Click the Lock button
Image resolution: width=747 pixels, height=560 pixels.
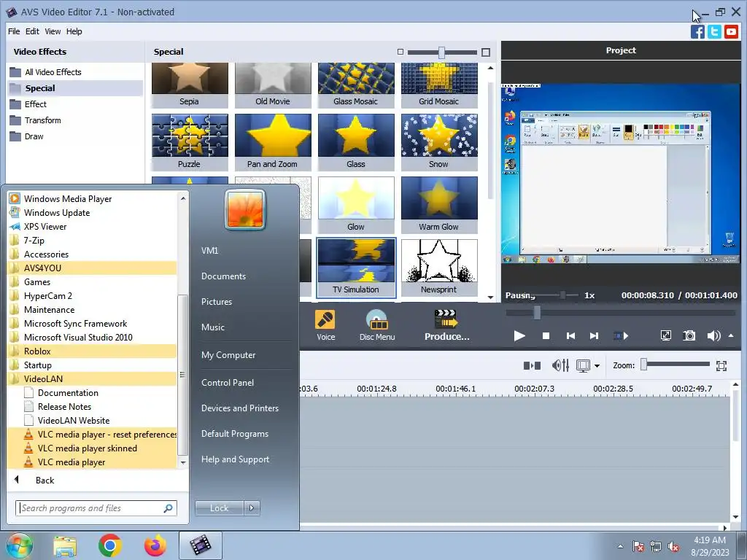coord(219,508)
